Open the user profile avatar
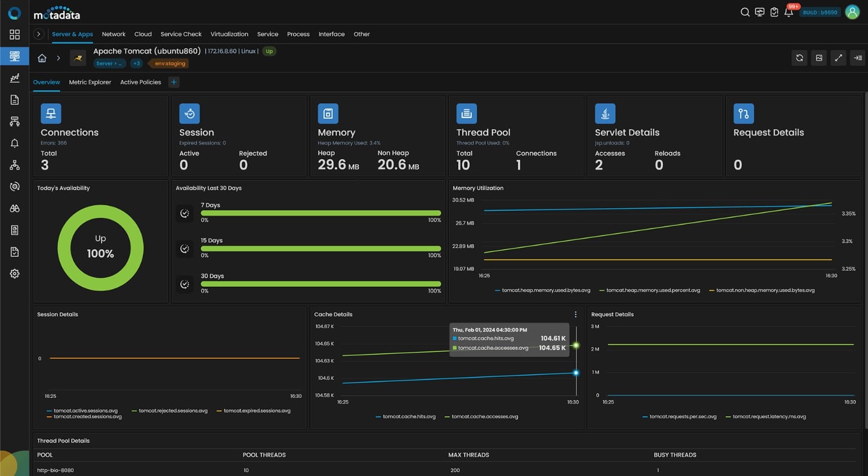Viewport: 868px width, 476px height. point(852,12)
